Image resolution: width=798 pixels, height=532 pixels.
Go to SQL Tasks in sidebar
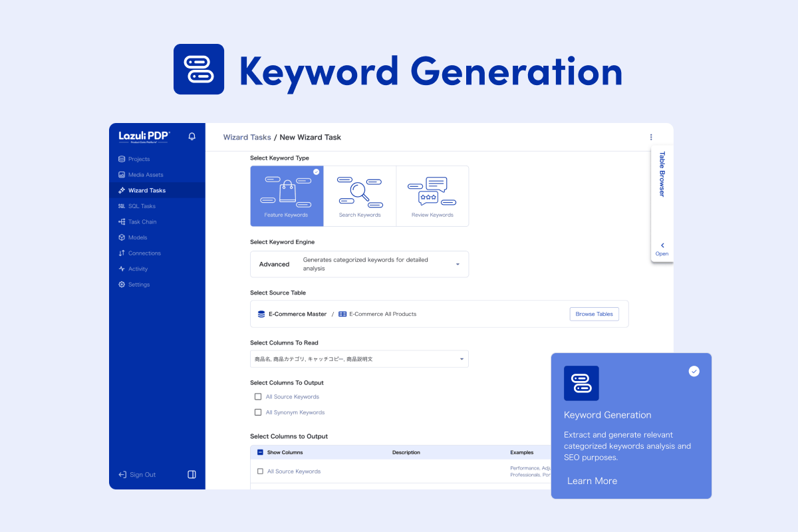click(141, 206)
